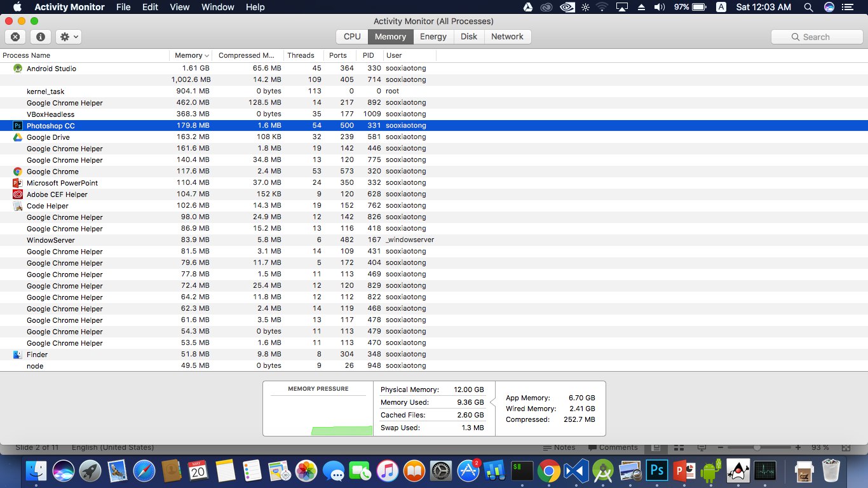Click the Quit Process (X) toolbar button
868x488 pixels.
click(15, 37)
